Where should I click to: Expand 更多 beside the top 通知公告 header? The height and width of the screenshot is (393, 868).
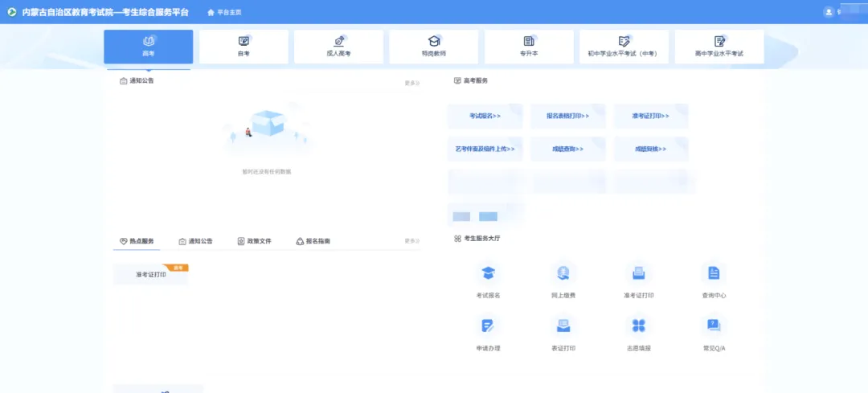411,83
